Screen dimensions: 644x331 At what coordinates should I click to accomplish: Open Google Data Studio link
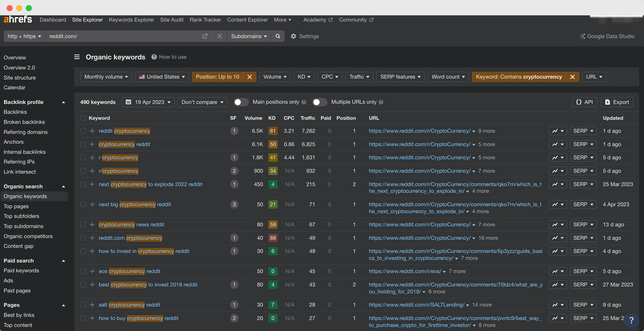[608, 36]
